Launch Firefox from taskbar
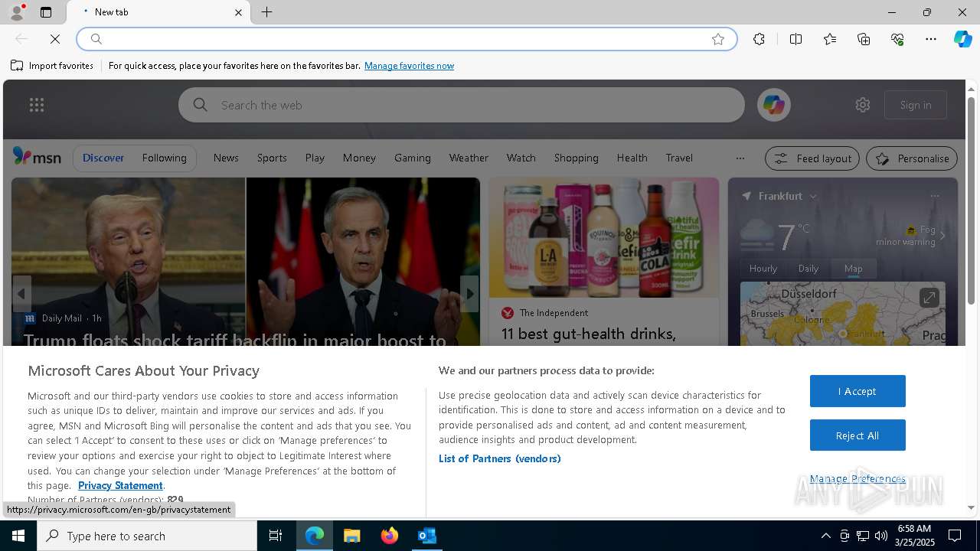The height and width of the screenshot is (551, 980). point(390,536)
